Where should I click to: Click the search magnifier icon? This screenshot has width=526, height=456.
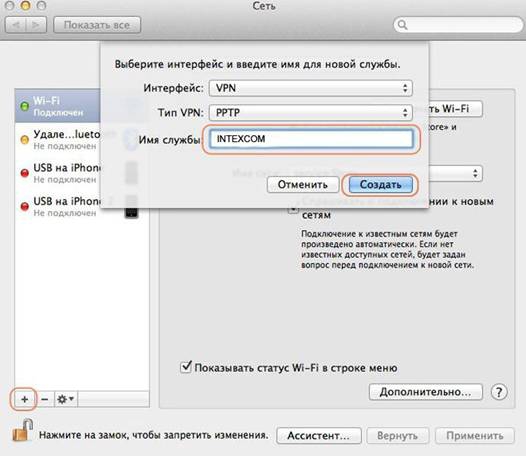(x=402, y=25)
